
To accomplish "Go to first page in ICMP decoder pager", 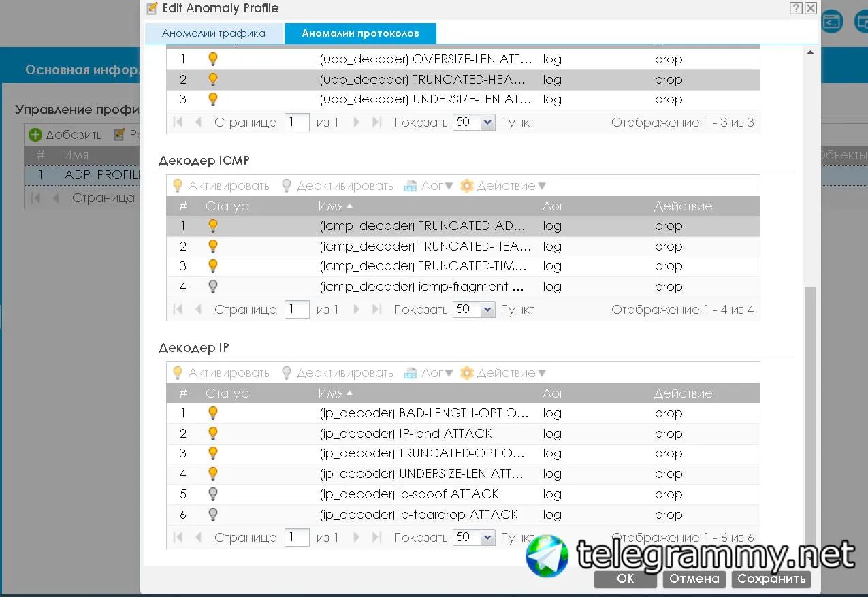I will (178, 310).
